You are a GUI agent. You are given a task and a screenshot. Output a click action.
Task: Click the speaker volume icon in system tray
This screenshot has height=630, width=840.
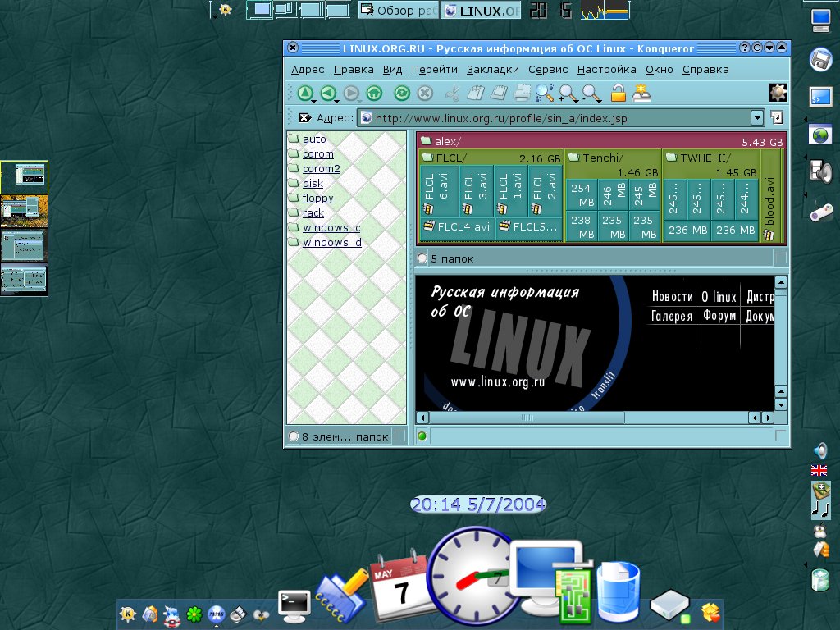click(819, 450)
